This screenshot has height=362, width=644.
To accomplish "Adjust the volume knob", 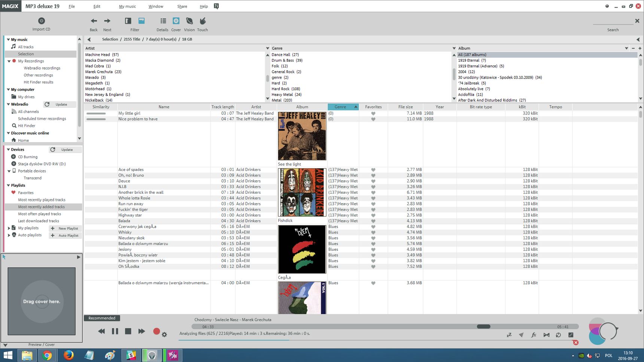I will (x=608, y=331).
